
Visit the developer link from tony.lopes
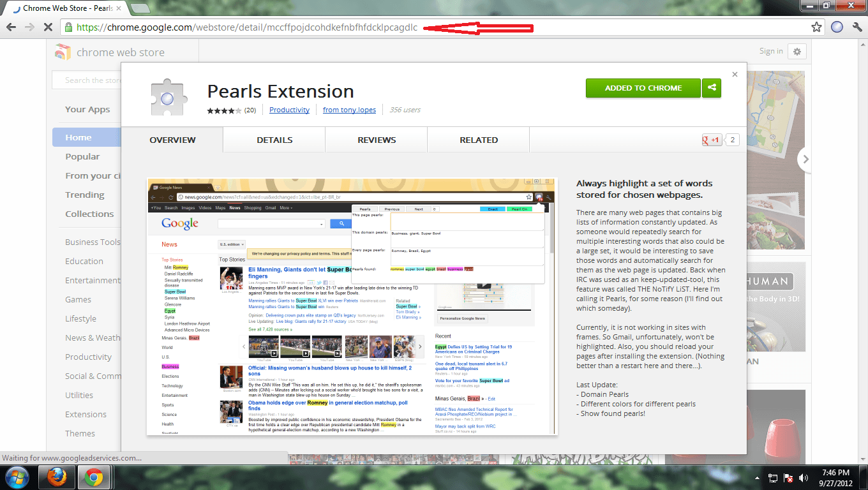coord(349,109)
